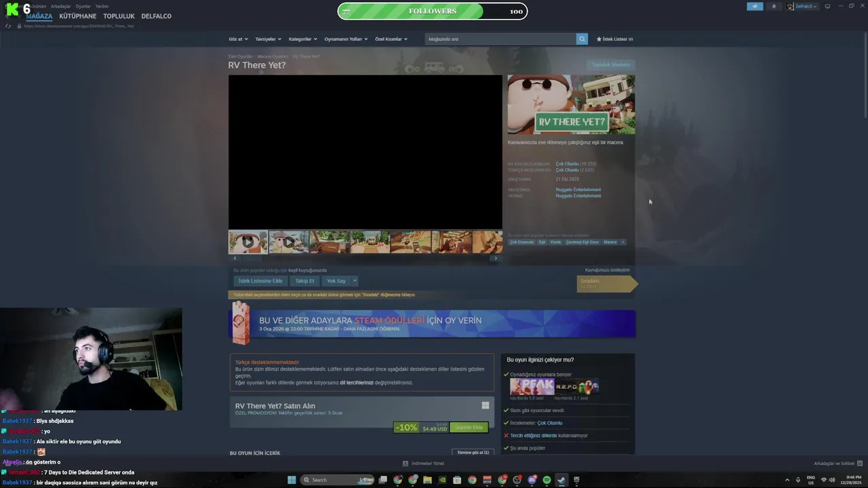868x488 pixels.
Task: Click the Çok Oyunculu tag
Action: (522, 242)
